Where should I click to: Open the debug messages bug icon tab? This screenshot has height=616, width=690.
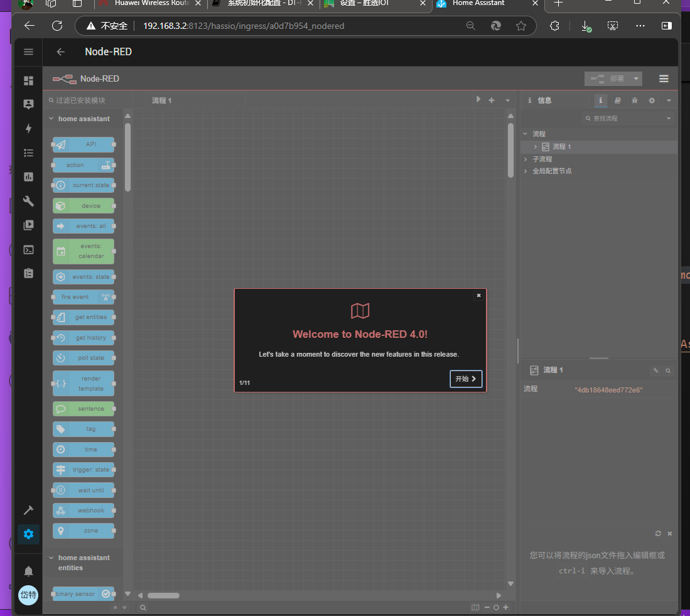pyautogui.click(x=635, y=100)
